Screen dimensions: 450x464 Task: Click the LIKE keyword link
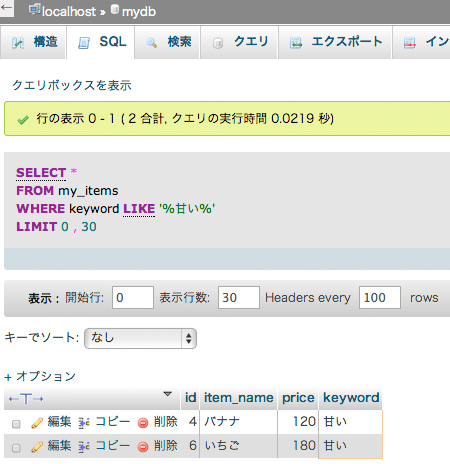tap(139, 209)
